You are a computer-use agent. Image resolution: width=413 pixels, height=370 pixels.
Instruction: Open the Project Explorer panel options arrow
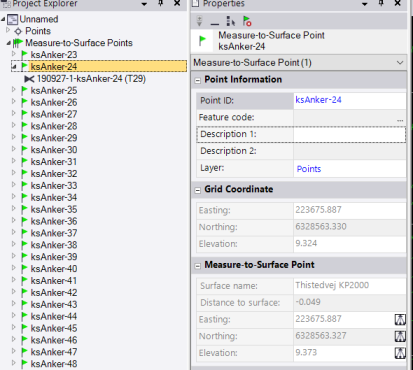point(144,4)
